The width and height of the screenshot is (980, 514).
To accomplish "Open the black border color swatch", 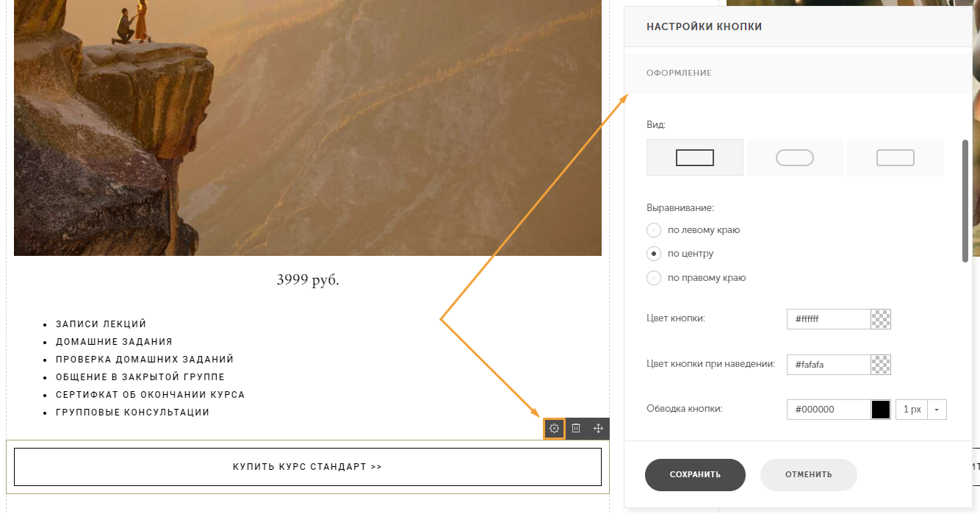I will pos(881,410).
